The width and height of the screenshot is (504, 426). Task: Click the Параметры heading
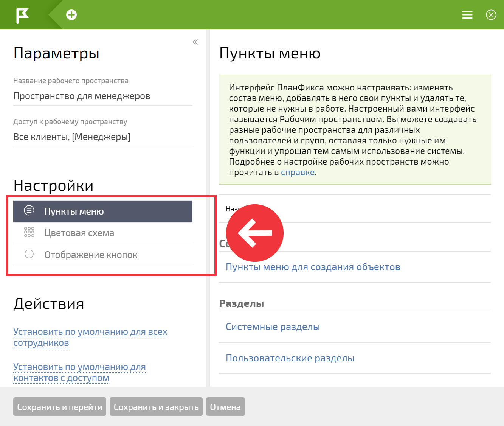pos(56,53)
